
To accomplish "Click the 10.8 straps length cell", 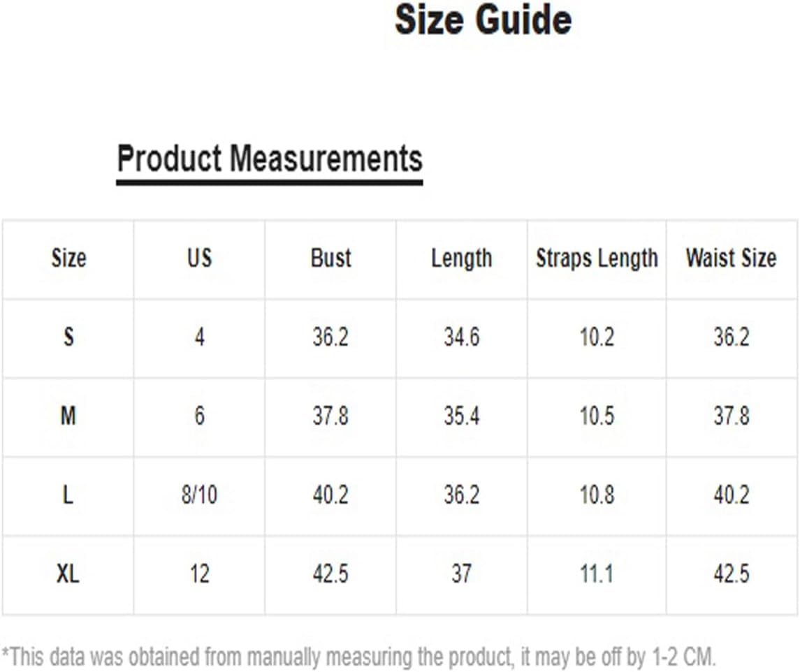I will (x=597, y=495).
